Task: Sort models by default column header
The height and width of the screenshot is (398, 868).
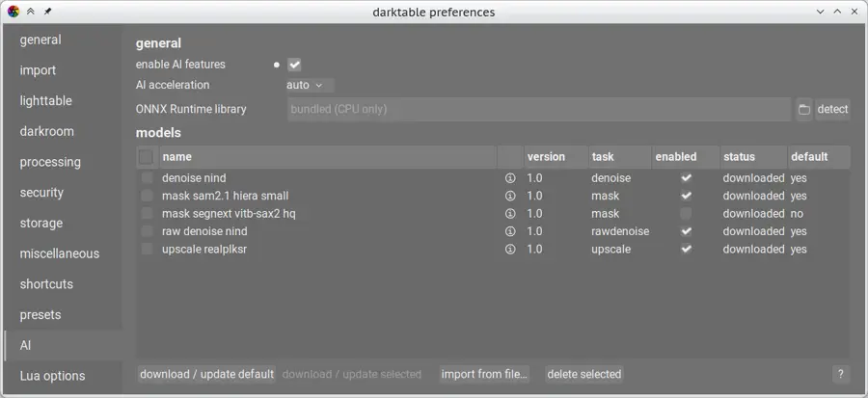Action: pyautogui.click(x=819, y=157)
